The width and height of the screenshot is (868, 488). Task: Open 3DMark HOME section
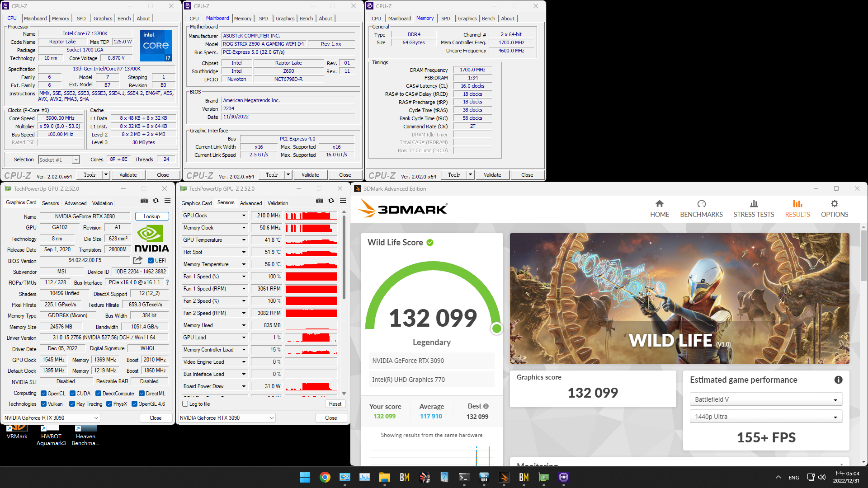click(660, 209)
